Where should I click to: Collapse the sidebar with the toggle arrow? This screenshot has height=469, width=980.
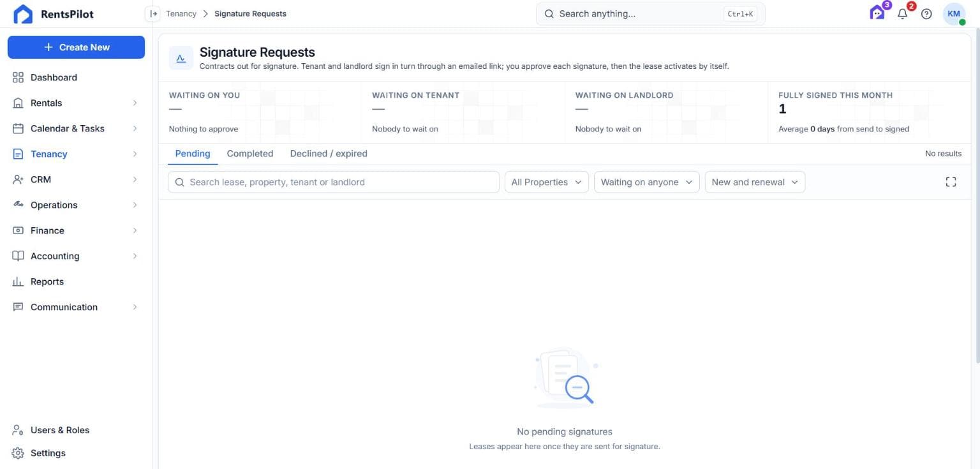point(153,13)
